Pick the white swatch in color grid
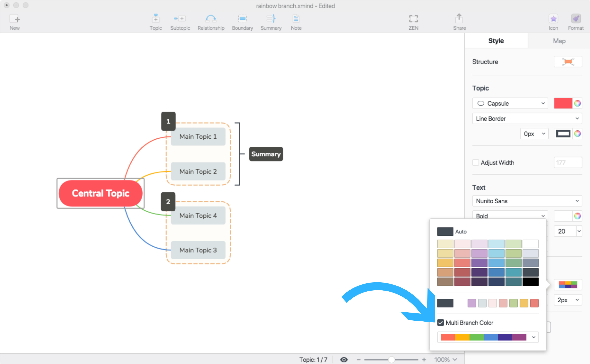 point(530,244)
